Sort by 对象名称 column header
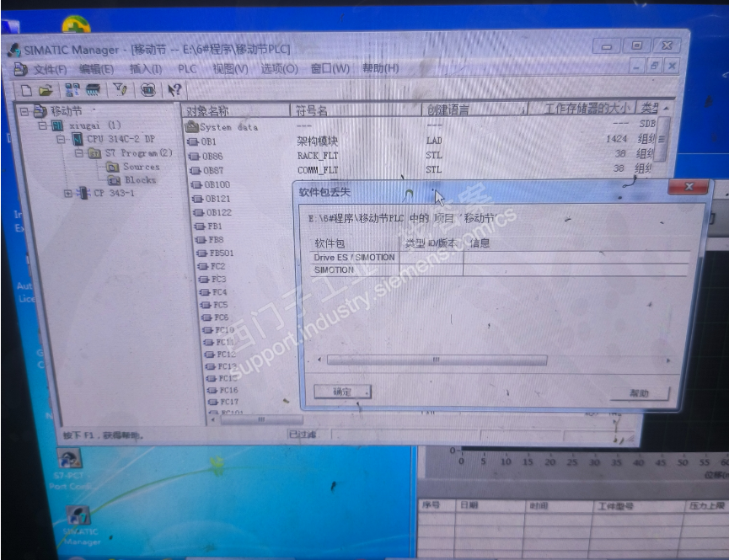The width and height of the screenshot is (729, 560). (235, 110)
